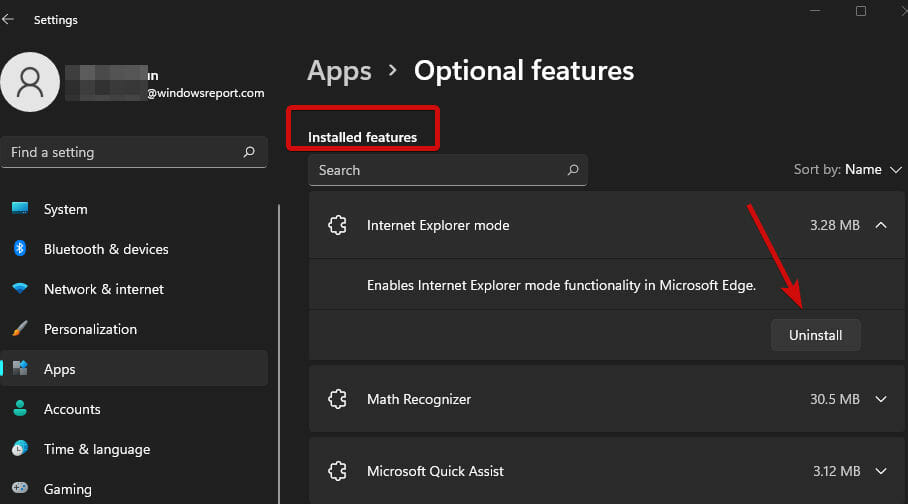Click the Time & language clock icon
908x504 pixels.
(20, 448)
